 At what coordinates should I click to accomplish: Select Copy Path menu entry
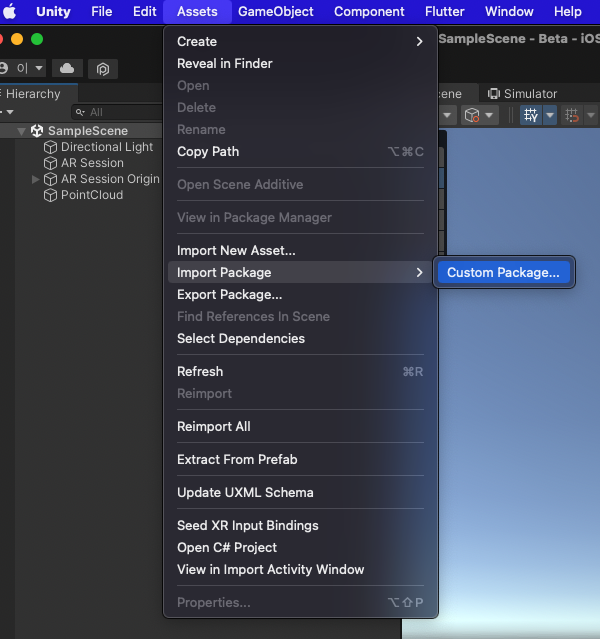(x=300, y=152)
